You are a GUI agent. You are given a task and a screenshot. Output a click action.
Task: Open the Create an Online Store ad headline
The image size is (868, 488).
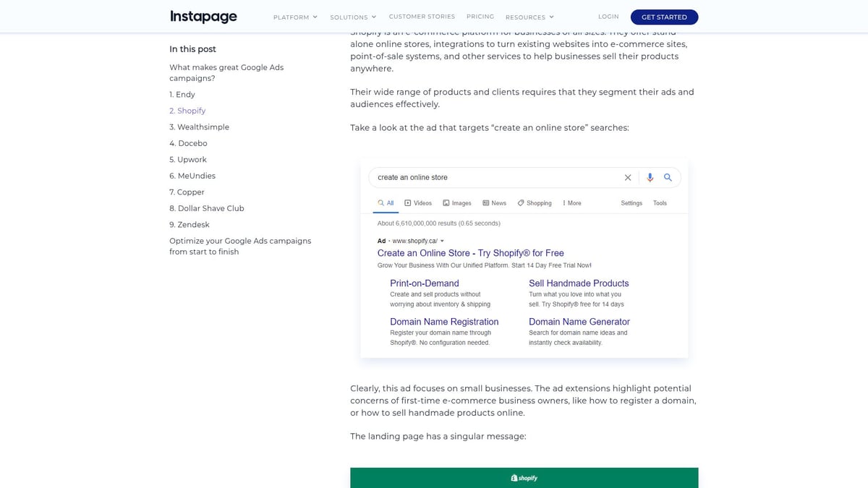pos(470,253)
